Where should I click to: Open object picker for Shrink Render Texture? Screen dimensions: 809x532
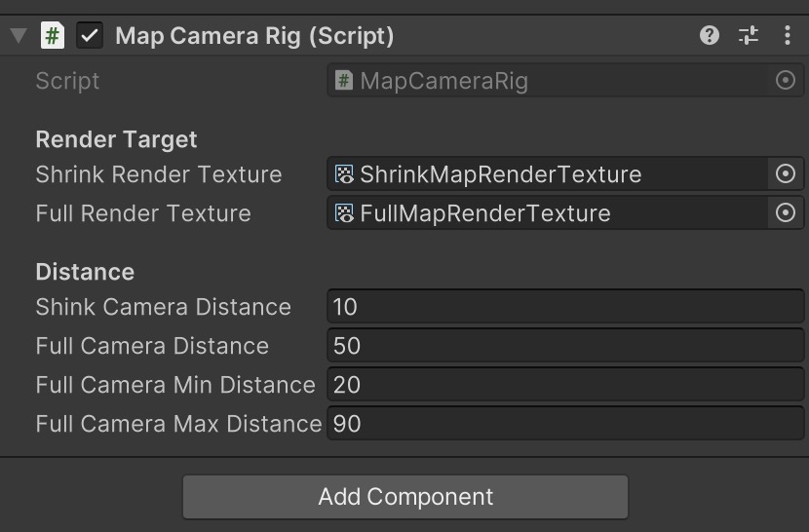pyautogui.click(x=786, y=173)
